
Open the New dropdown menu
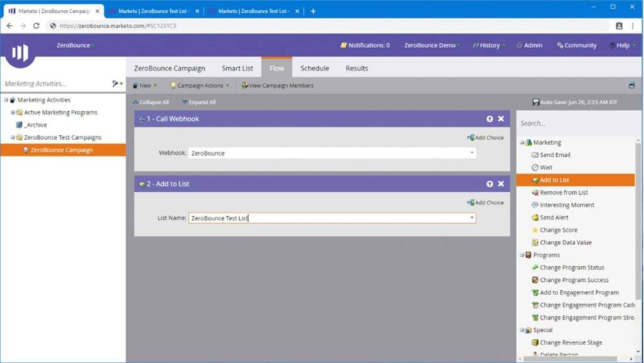coord(145,86)
